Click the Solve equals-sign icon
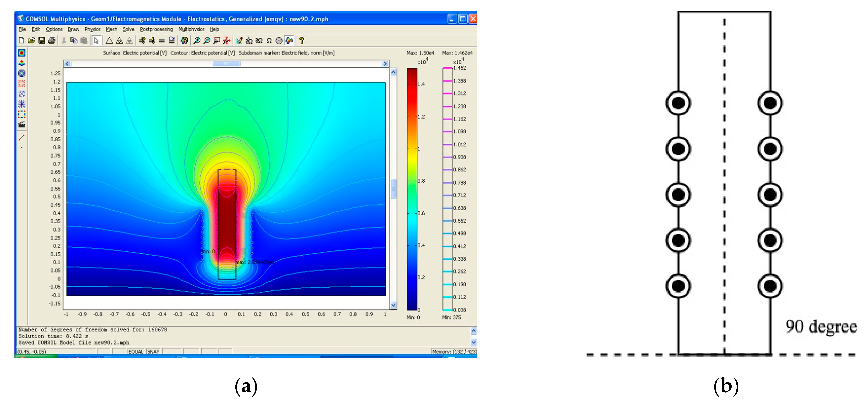This screenshot has width=868, height=404. [x=162, y=41]
